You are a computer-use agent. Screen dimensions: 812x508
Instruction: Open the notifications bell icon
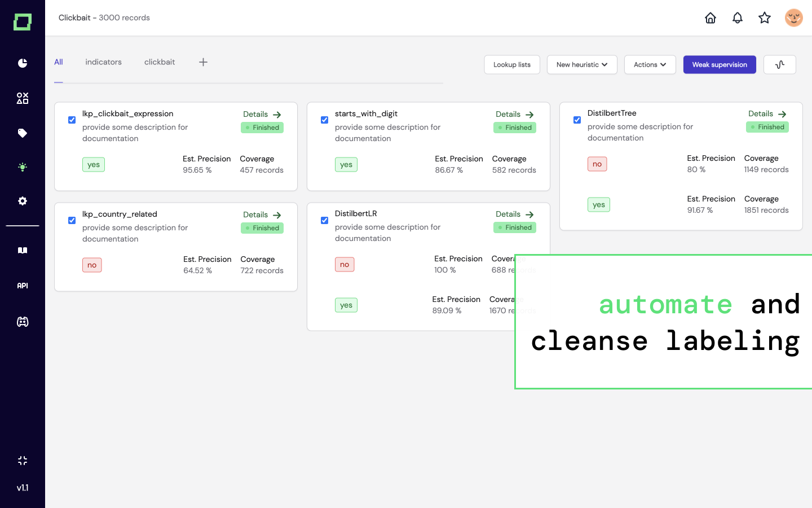click(x=738, y=18)
